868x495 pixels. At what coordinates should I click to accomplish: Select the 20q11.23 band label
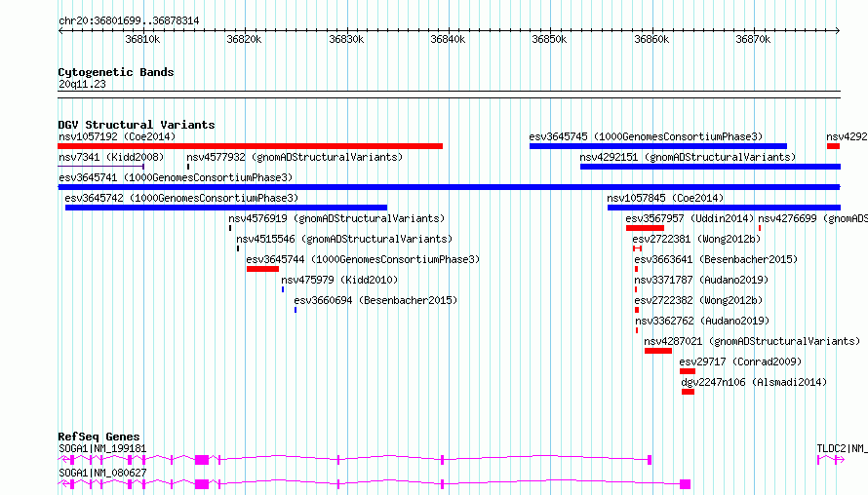coord(82,84)
